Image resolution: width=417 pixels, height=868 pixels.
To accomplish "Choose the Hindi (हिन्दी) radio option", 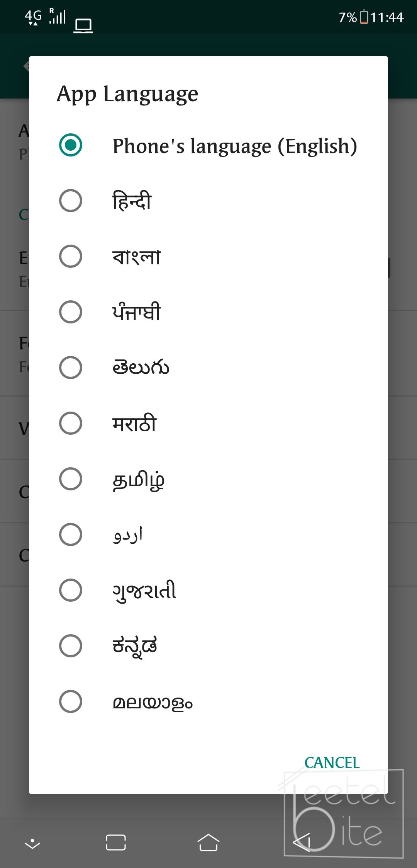I will tap(71, 201).
